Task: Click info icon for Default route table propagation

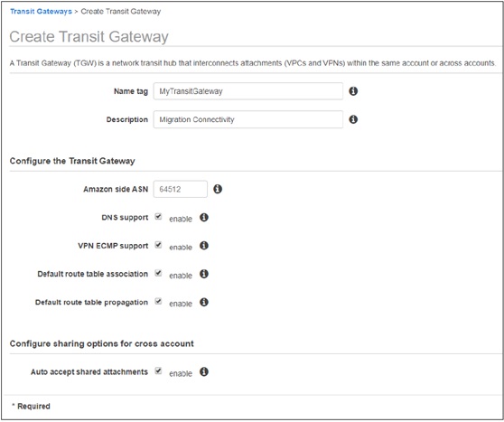Action: [204, 303]
